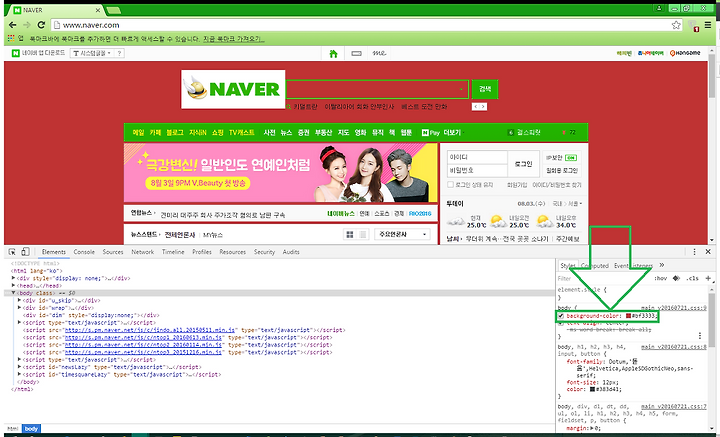Open the 국내 서울 weather location dropdown
720x437 pixels.
567,203
